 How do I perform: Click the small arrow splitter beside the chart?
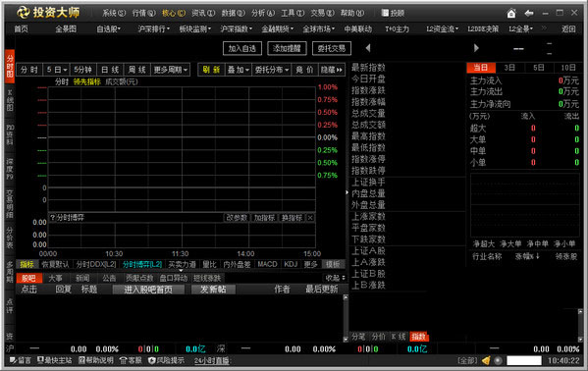coord(347,192)
